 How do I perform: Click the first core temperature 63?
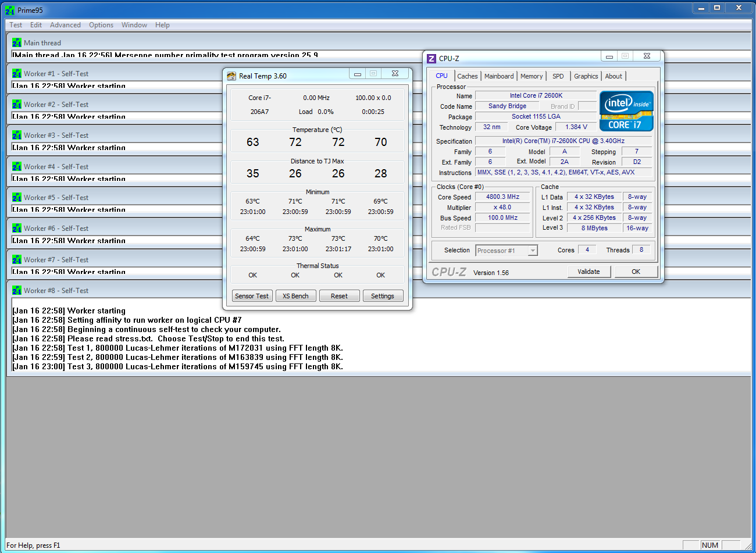tap(253, 142)
